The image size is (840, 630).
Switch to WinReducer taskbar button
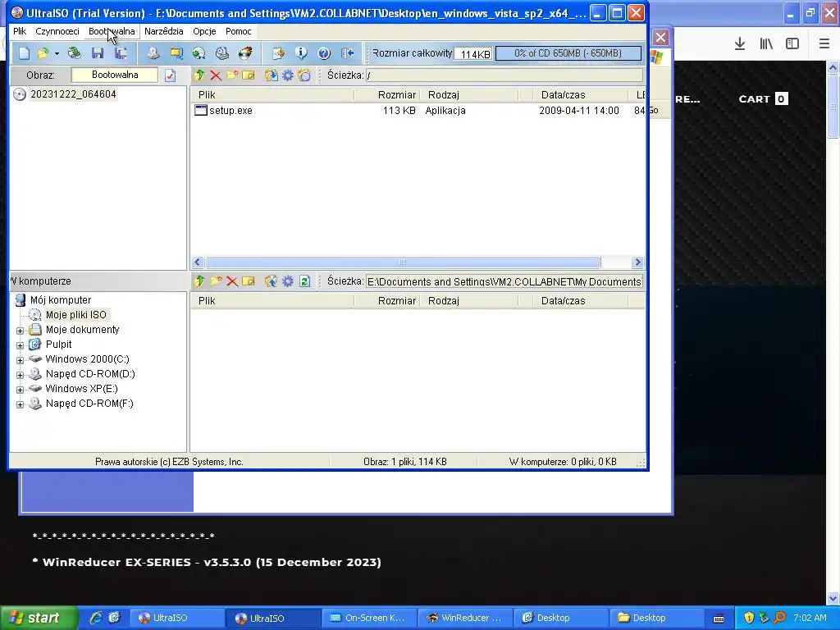tap(464, 618)
